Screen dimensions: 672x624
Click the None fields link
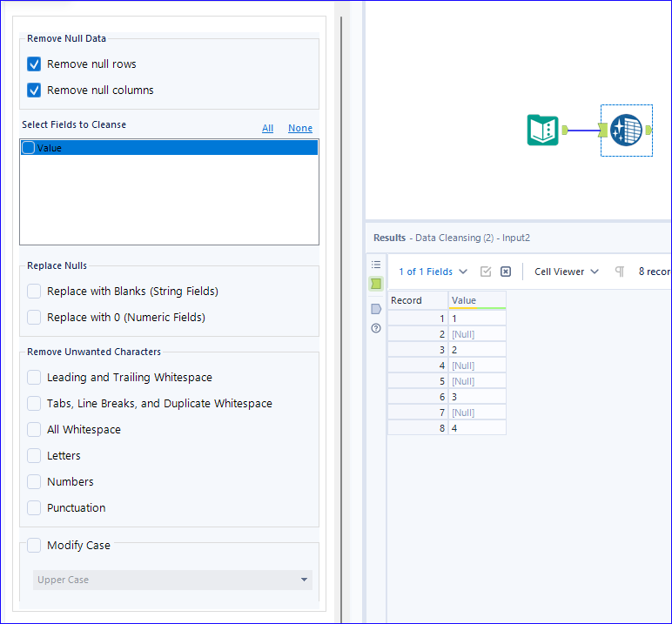300,128
